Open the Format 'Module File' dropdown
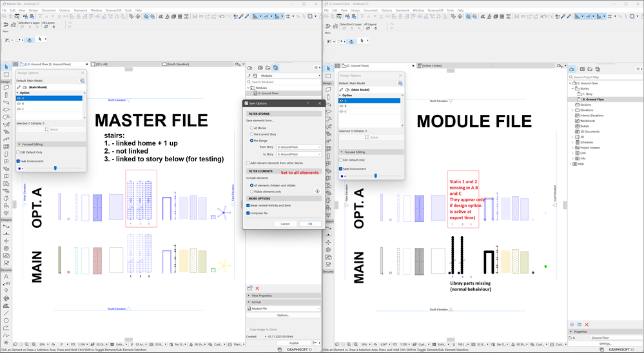644x353 pixels. tap(284, 308)
